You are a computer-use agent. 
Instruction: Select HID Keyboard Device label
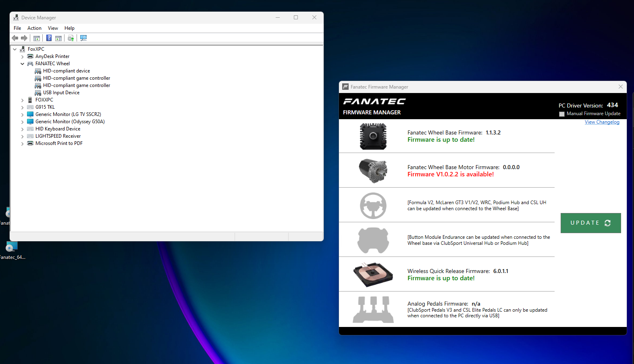[x=58, y=129]
